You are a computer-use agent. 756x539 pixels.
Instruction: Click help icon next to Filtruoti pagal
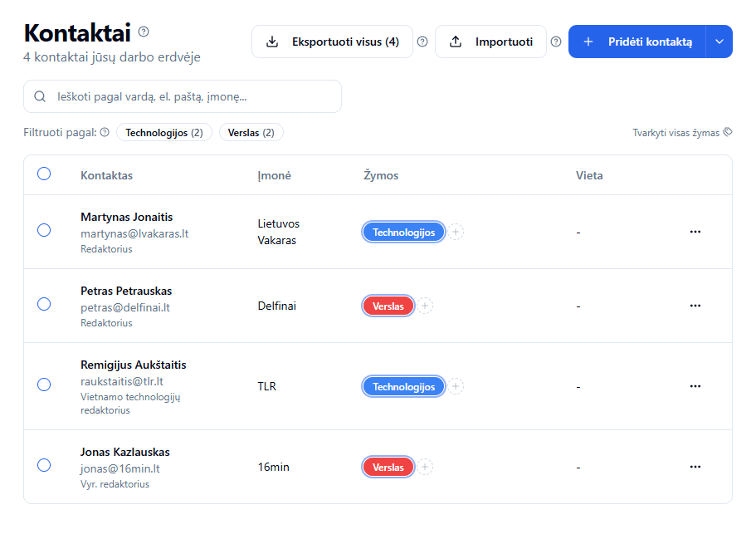[105, 132]
